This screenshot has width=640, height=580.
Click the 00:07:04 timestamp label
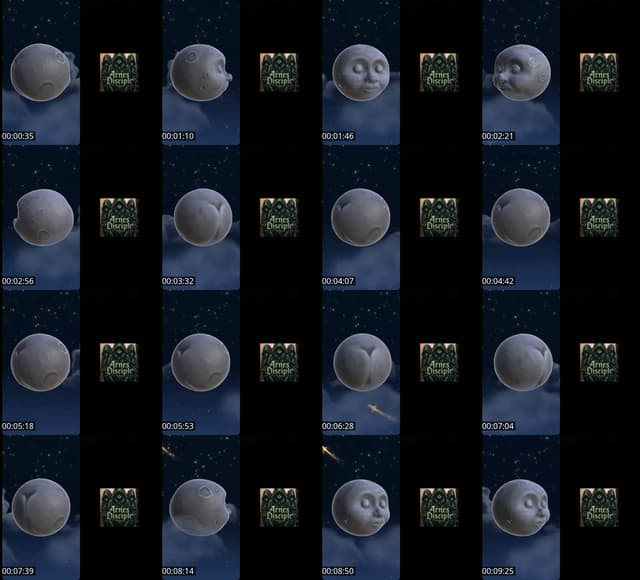tap(498, 426)
